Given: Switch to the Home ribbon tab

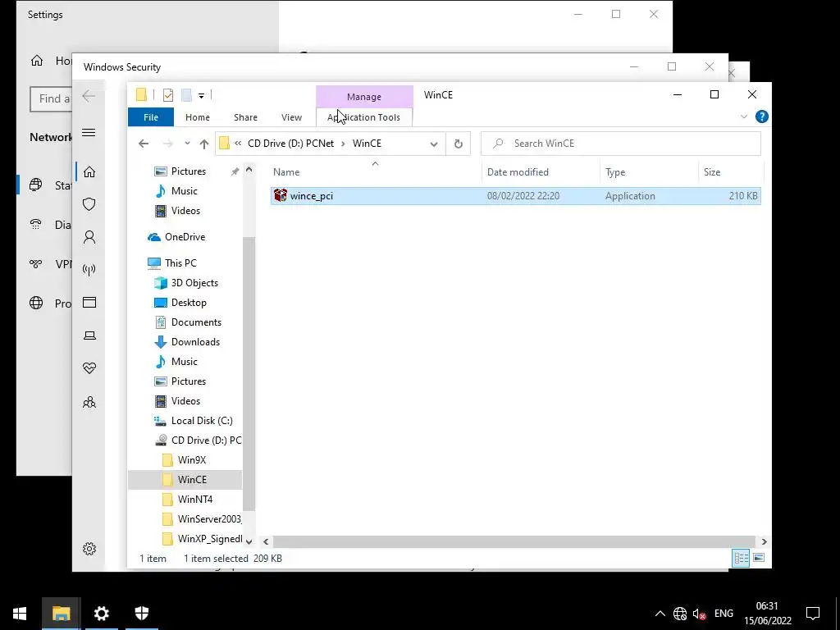Looking at the screenshot, I should pyautogui.click(x=198, y=117).
